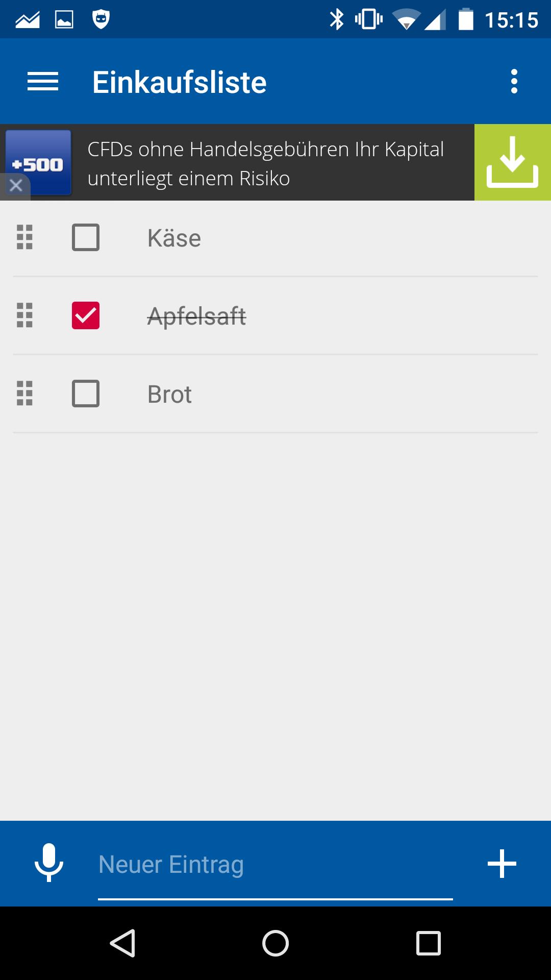Tap the microphone for voice input
551x980 pixels.
pyautogui.click(x=49, y=864)
